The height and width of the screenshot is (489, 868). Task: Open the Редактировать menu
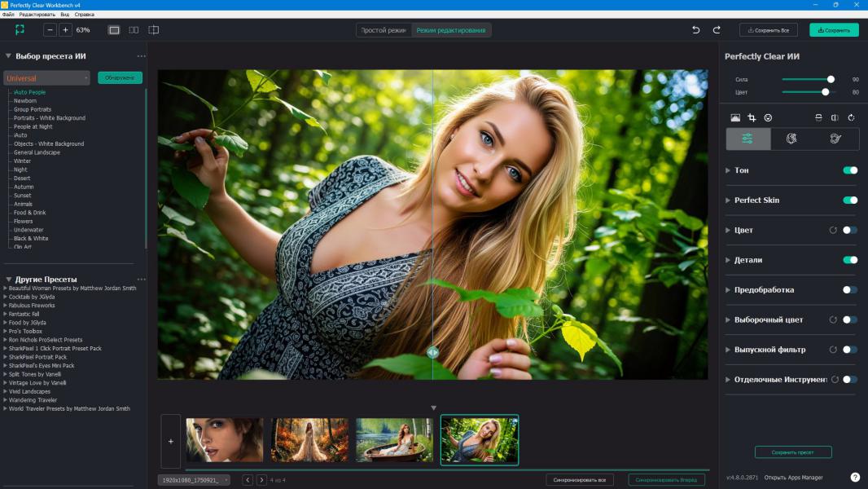[37, 15]
